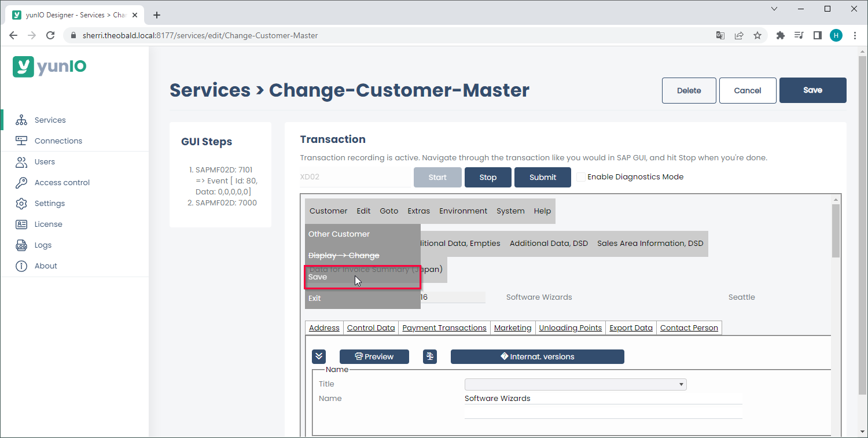This screenshot has height=438, width=868.
Task: Open the Goto menu
Action: [389, 211]
